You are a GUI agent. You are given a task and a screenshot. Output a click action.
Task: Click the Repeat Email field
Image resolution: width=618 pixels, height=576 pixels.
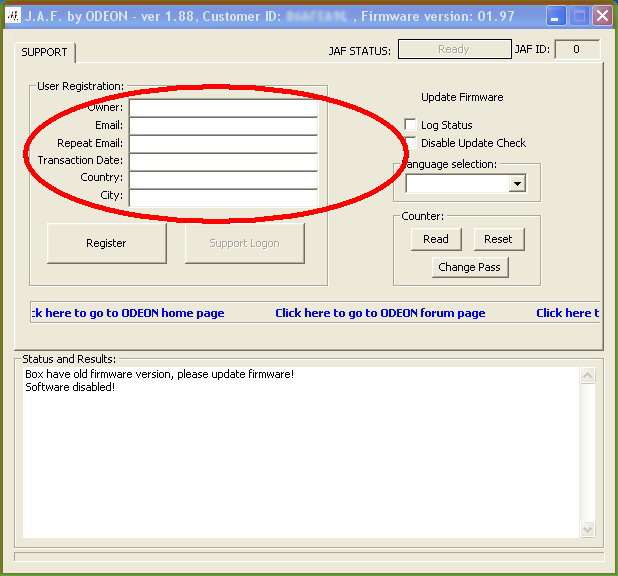click(x=223, y=144)
